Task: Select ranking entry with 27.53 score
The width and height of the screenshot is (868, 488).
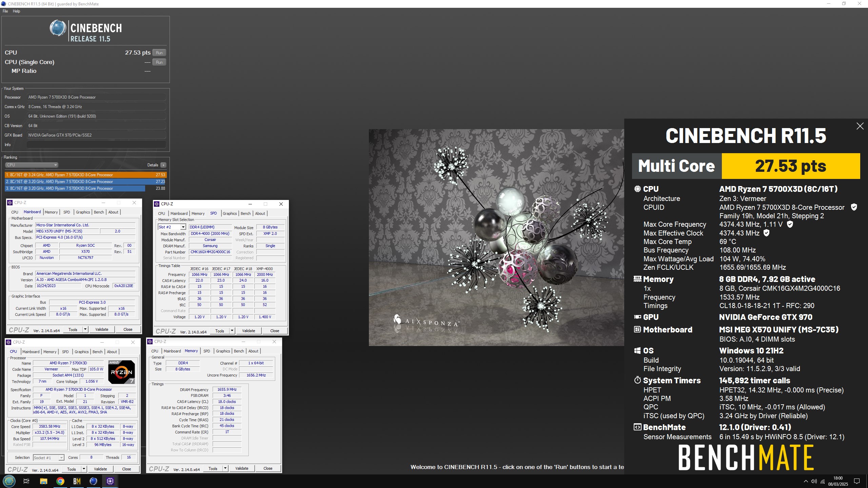Action: 85,175
